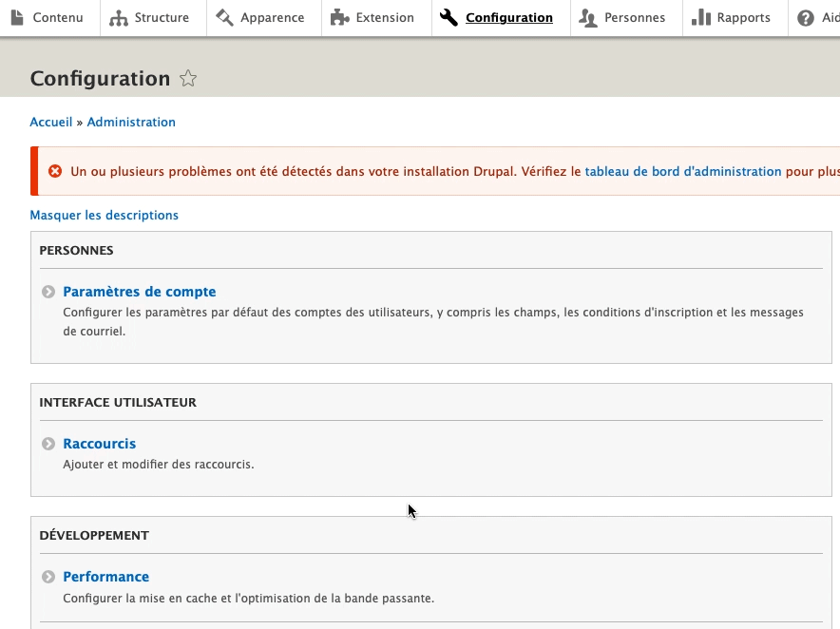Go to Accueil breadcrumb link
This screenshot has width=840, height=629.
pos(51,122)
